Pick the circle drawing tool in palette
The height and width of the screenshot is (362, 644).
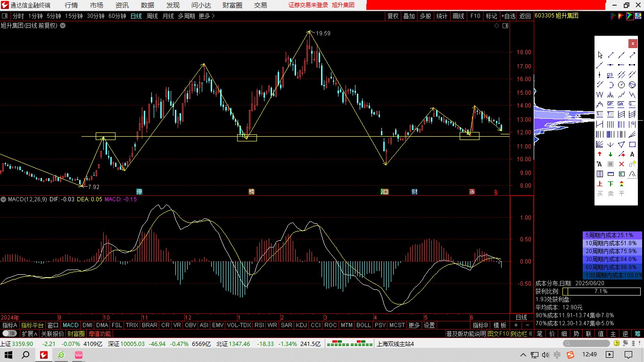621,84
